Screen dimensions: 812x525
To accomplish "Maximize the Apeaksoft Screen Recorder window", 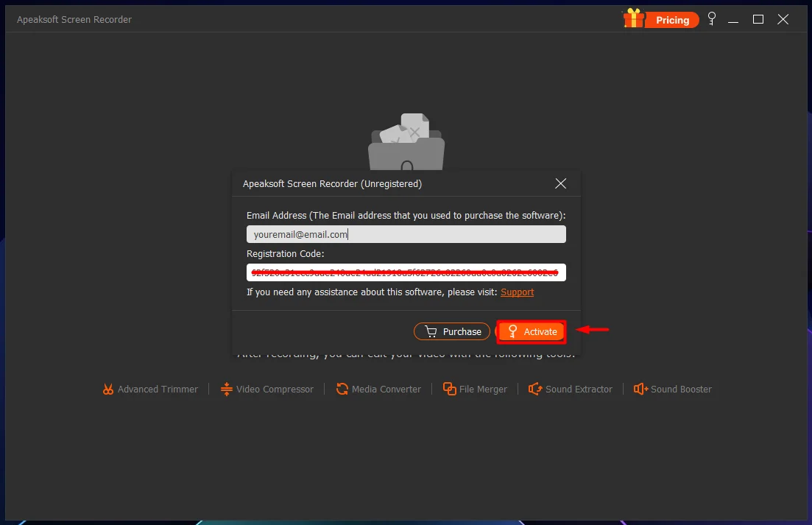I will (x=758, y=20).
